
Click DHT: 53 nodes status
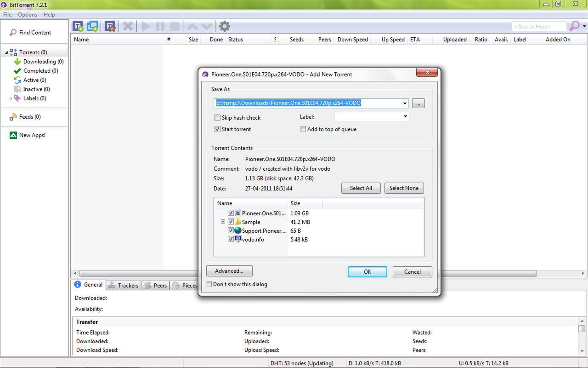point(302,363)
